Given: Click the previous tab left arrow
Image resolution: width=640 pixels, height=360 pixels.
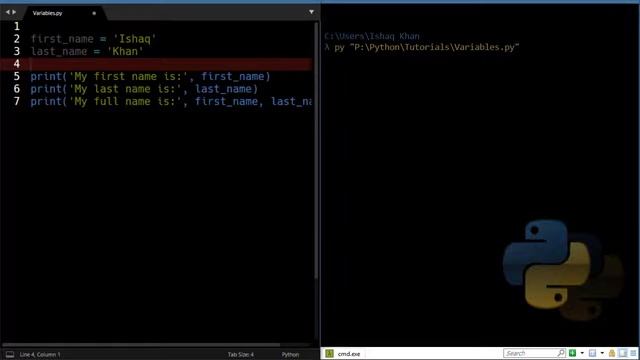Looking at the screenshot, I should point(7,12).
